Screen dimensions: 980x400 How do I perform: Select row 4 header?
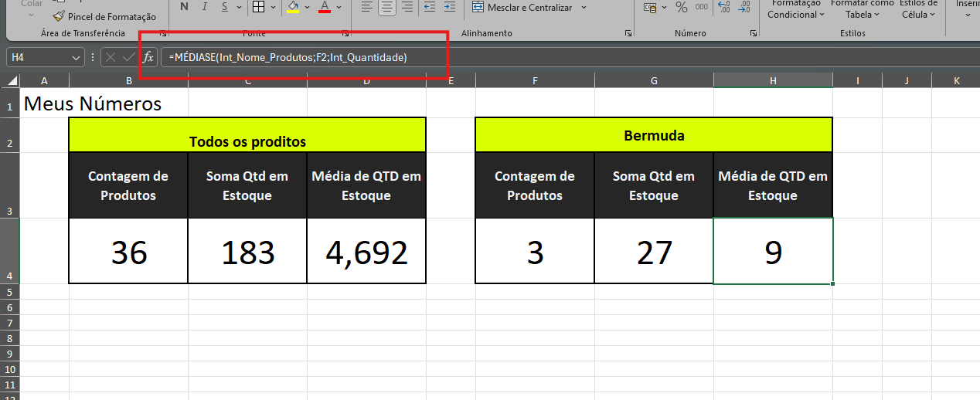pos(9,251)
